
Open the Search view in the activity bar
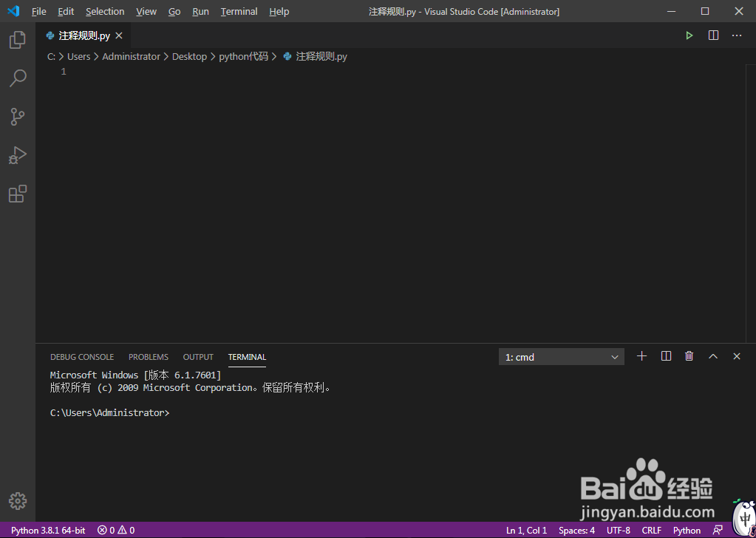(x=17, y=78)
